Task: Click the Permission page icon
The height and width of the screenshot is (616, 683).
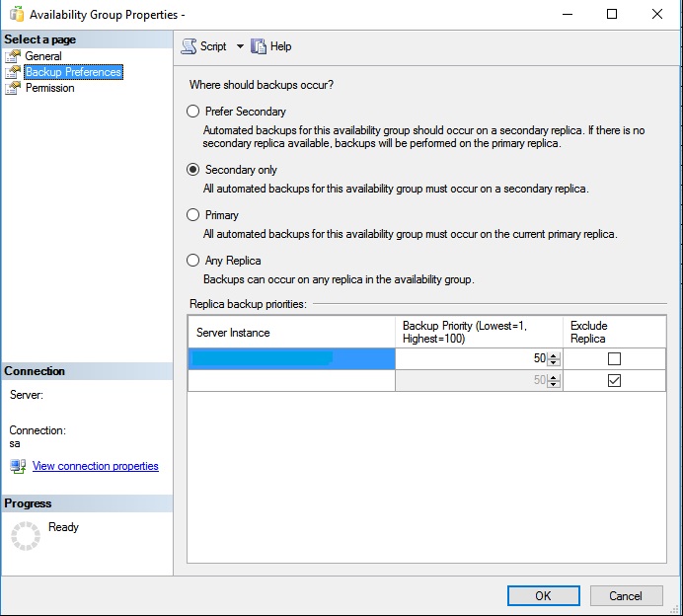Action: click(x=13, y=88)
